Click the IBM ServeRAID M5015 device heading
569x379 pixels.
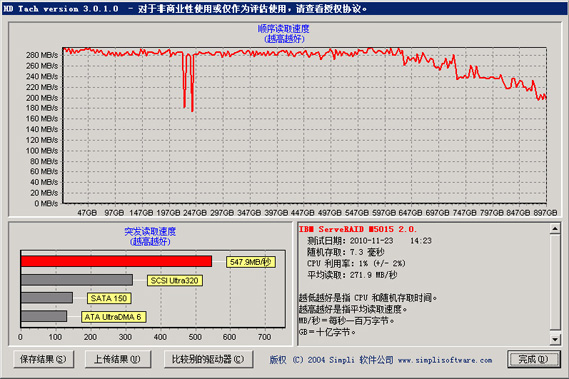[x=358, y=229]
